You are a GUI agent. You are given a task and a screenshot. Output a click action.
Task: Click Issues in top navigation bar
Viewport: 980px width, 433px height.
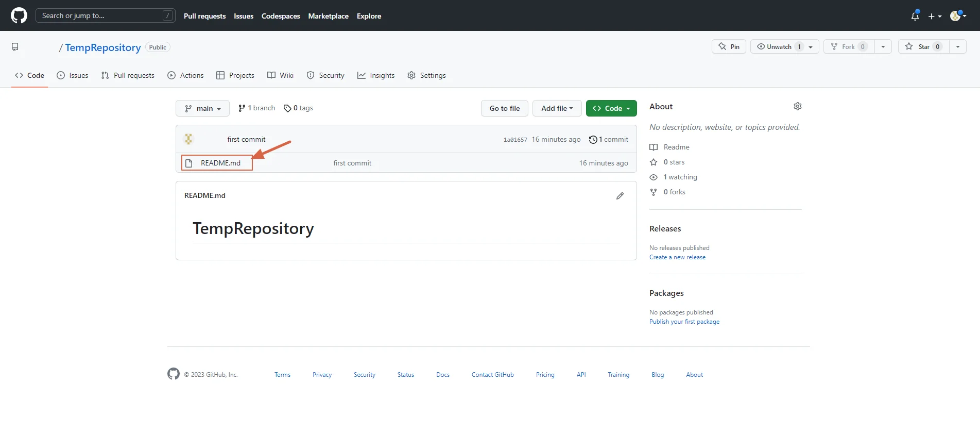coord(244,16)
